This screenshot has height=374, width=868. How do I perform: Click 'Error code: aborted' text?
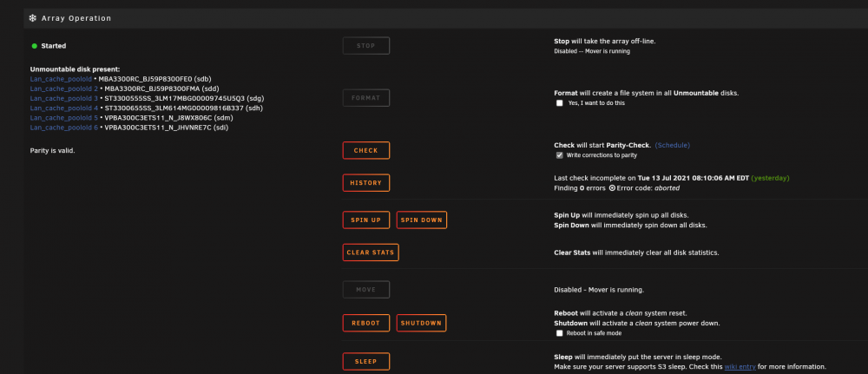pyautogui.click(x=648, y=188)
